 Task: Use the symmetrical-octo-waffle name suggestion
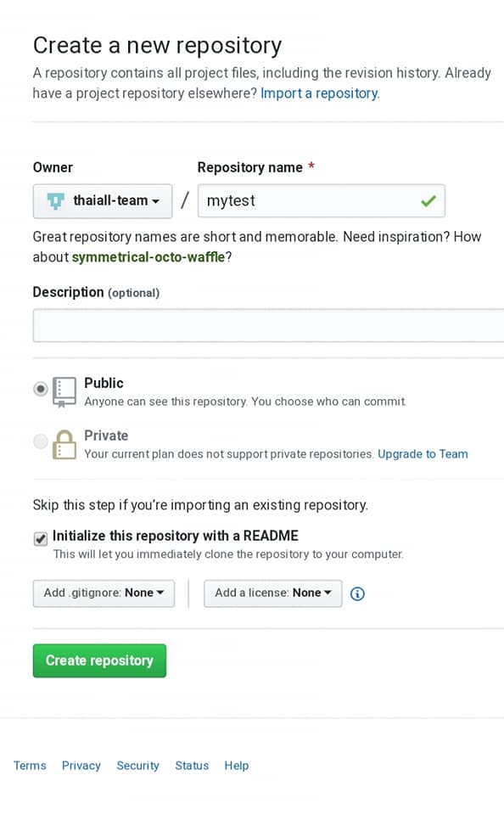(x=148, y=256)
